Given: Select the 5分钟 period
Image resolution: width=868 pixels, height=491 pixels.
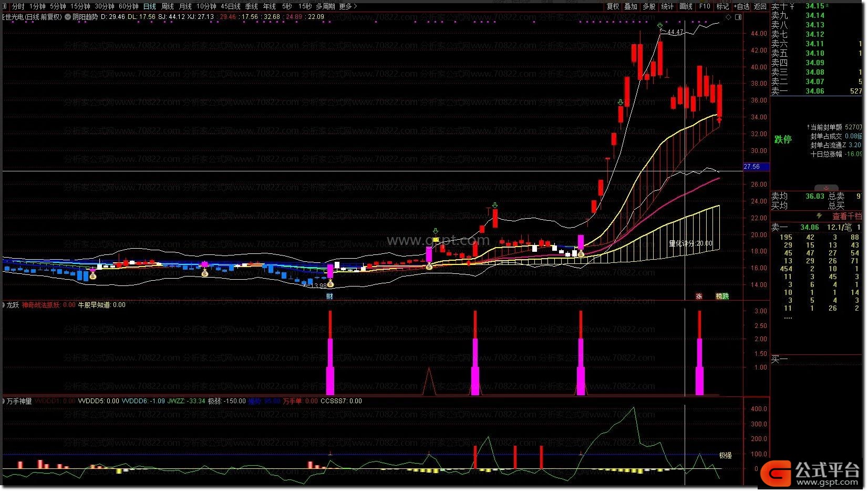Looking at the screenshot, I should [58, 6].
